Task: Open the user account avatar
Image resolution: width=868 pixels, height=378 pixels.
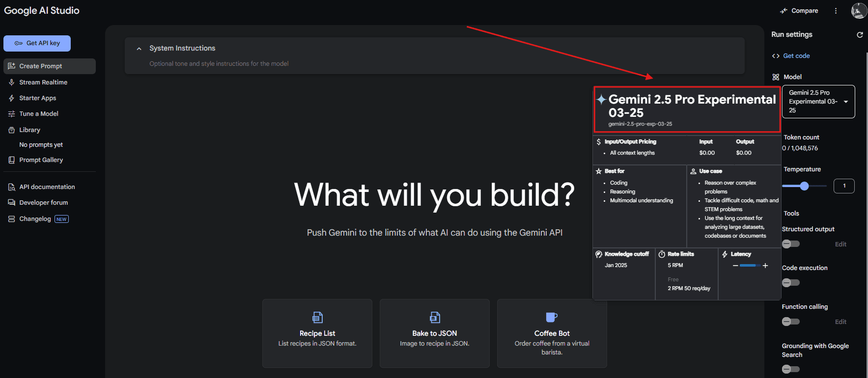Action: 859,10
